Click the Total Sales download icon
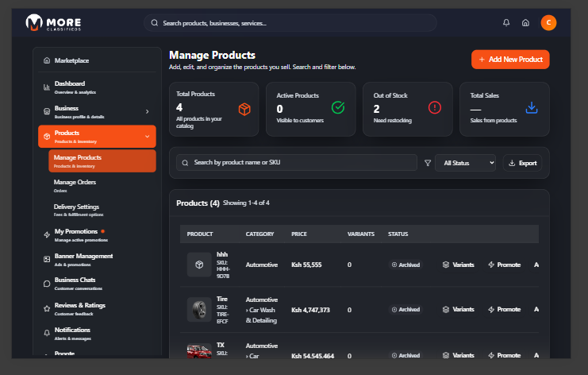 [x=532, y=107]
